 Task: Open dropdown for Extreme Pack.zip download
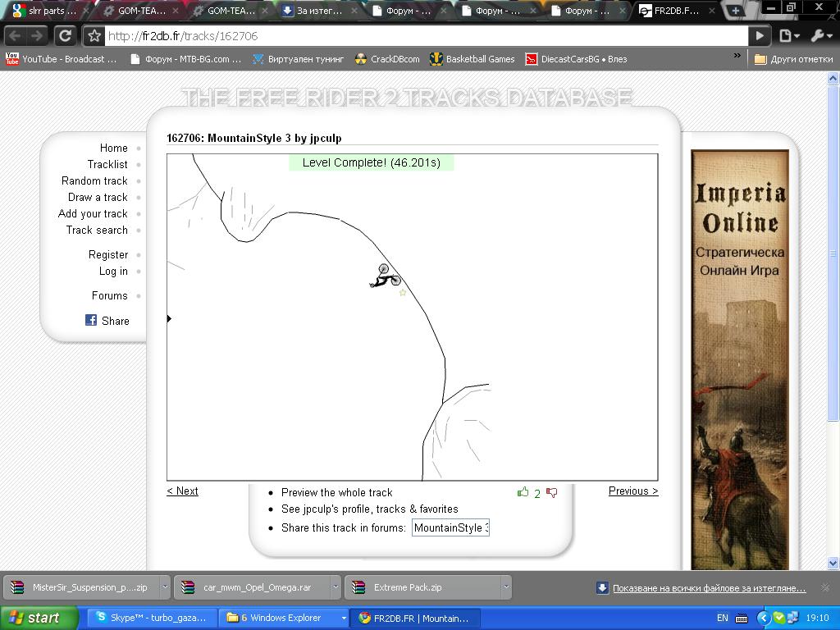coord(505,587)
